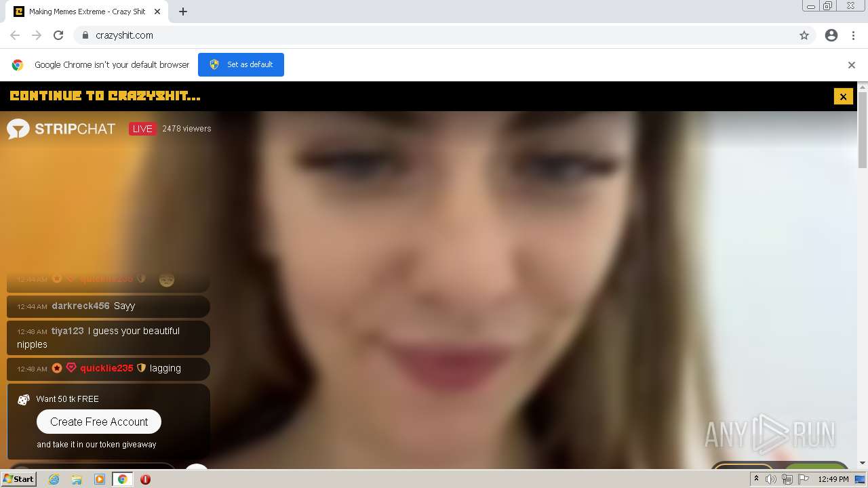Click the volume speaker tray icon
Image resolution: width=868 pixels, height=488 pixels.
tap(771, 479)
